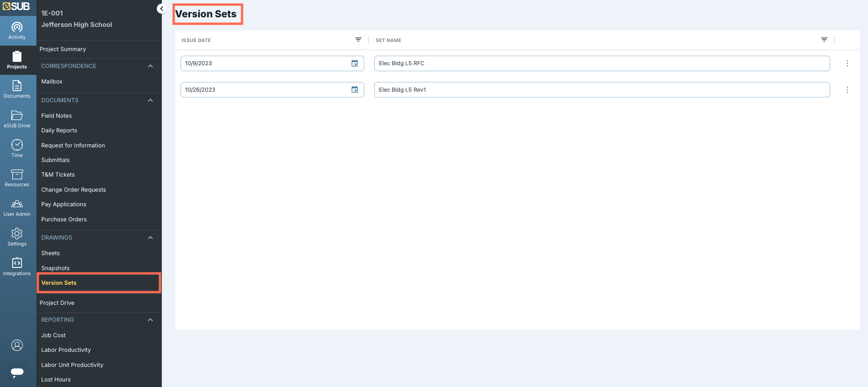This screenshot has width=868, height=387.
Task: Open calendar picker for 10/26/2023
Action: tap(355, 90)
